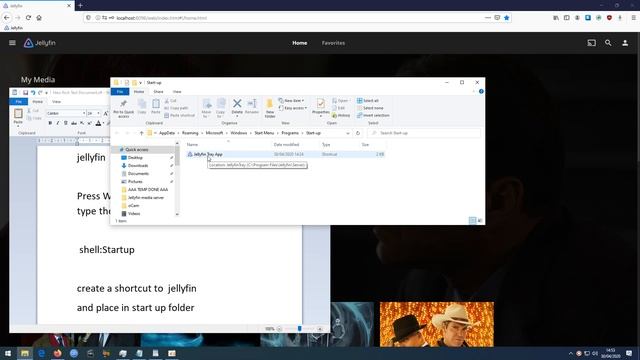This screenshot has width=640, height=360.
Task: Click Paste in Explorer ribbon
Action: pos(156,106)
